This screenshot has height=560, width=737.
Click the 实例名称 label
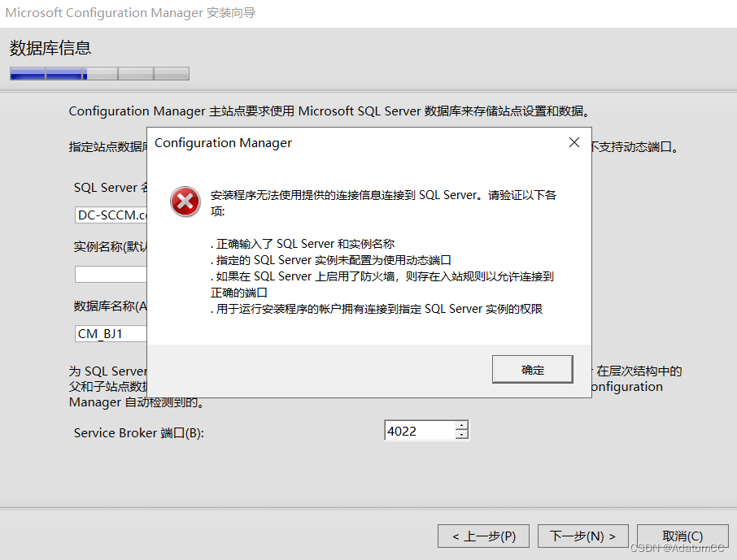pyautogui.click(x=111, y=246)
